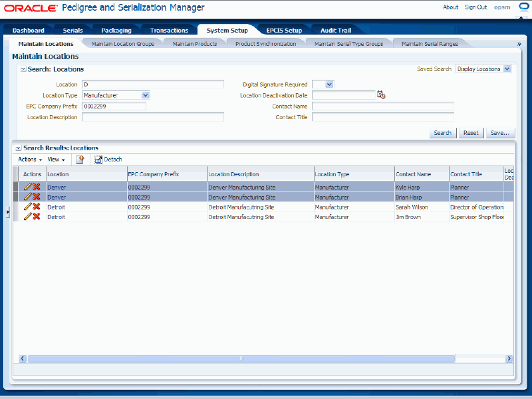This screenshot has height=399, width=532.
Task: Open the Maintain Location Groups sub-tab
Action: tap(123, 44)
